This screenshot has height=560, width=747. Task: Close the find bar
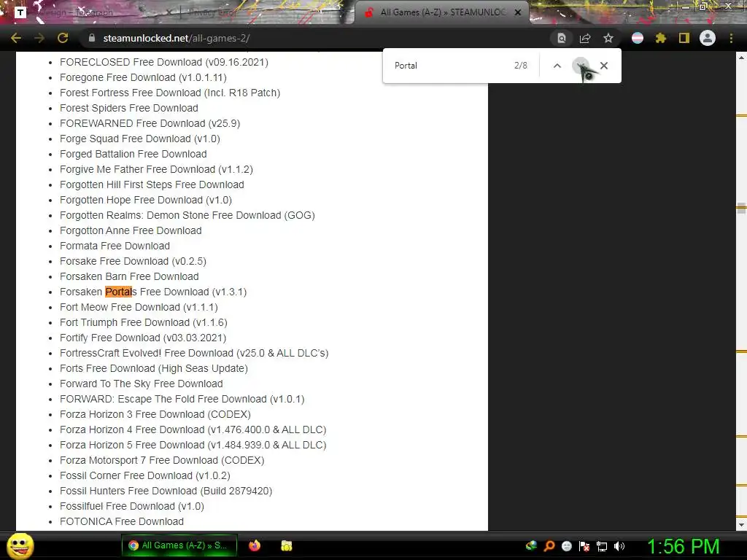pyautogui.click(x=604, y=66)
